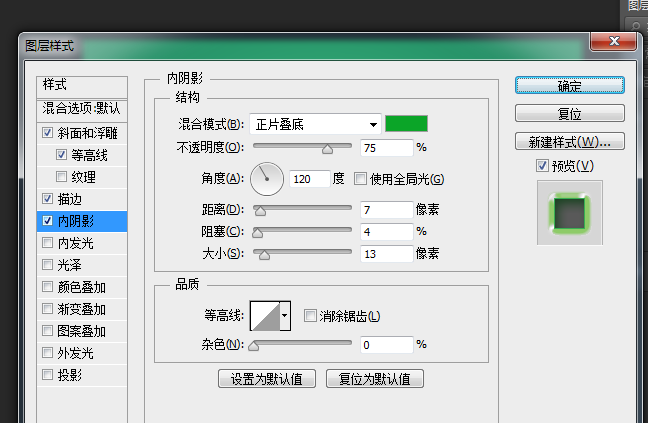
Task: Click the 新建样式(W)... button
Action: [569, 141]
